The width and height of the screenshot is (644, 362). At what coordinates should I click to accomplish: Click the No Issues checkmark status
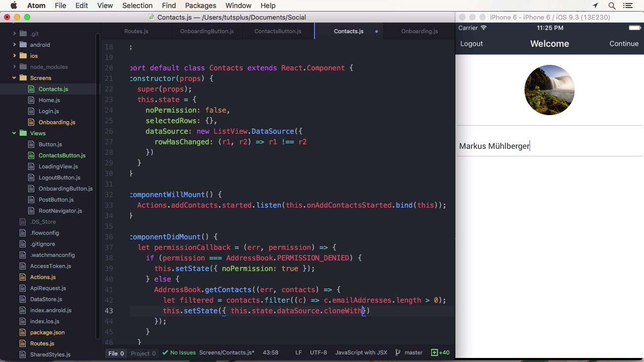pyautogui.click(x=180, y=353)
